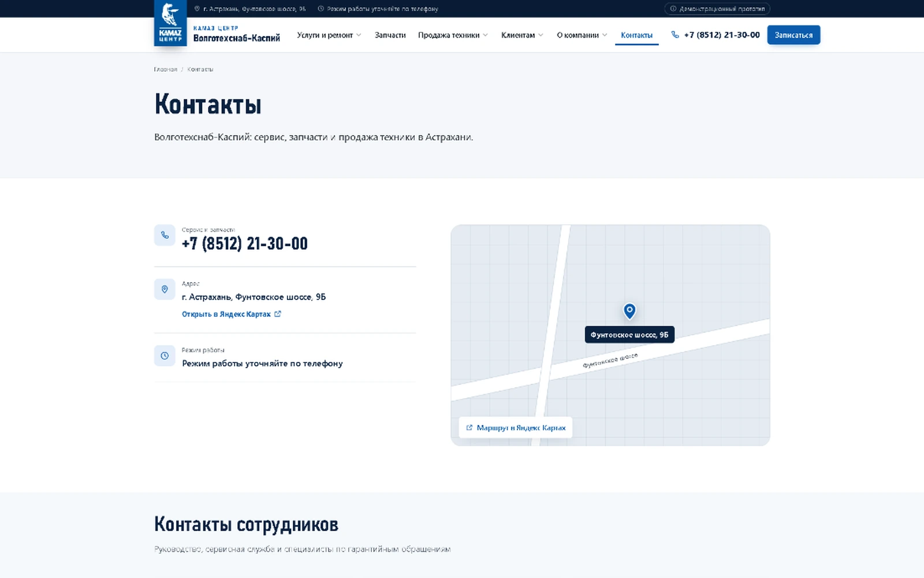Click the external icon in Маршрут button
The image size is (924, 578).
point(470,428)
